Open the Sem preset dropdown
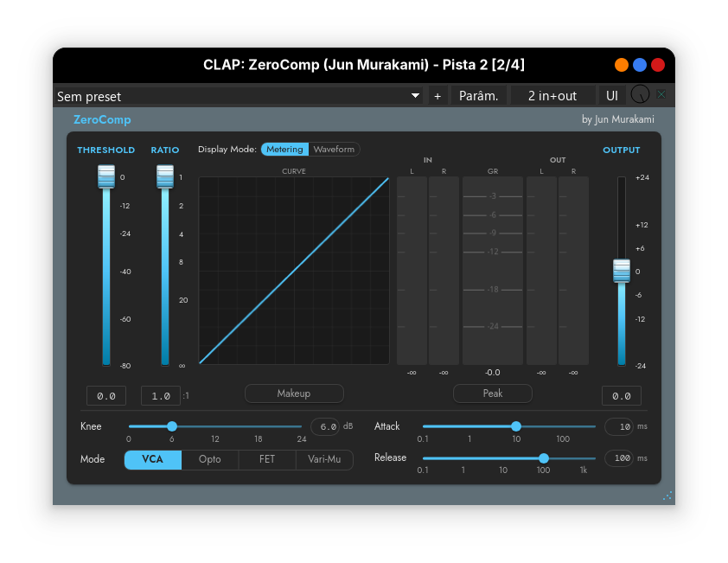Screen dimensions: 728x563 click(x=239, y=96)
